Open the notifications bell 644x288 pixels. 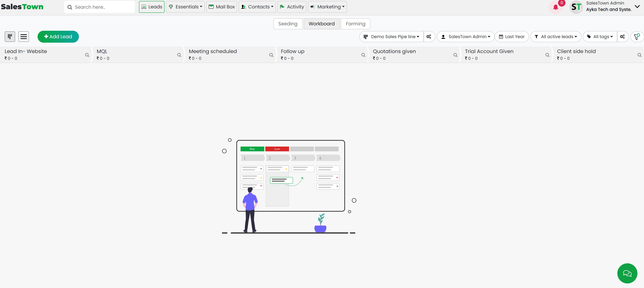click(x=556, y=7)
